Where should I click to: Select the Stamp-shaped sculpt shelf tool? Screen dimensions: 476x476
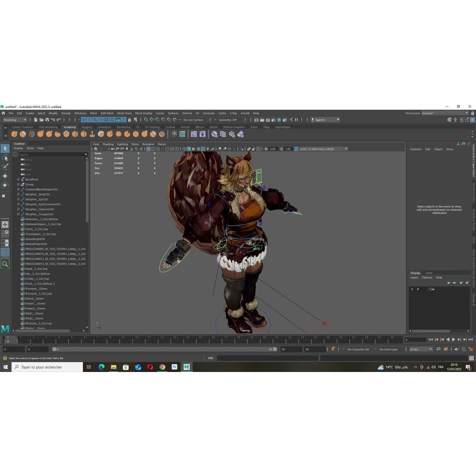tap(92, 134)
